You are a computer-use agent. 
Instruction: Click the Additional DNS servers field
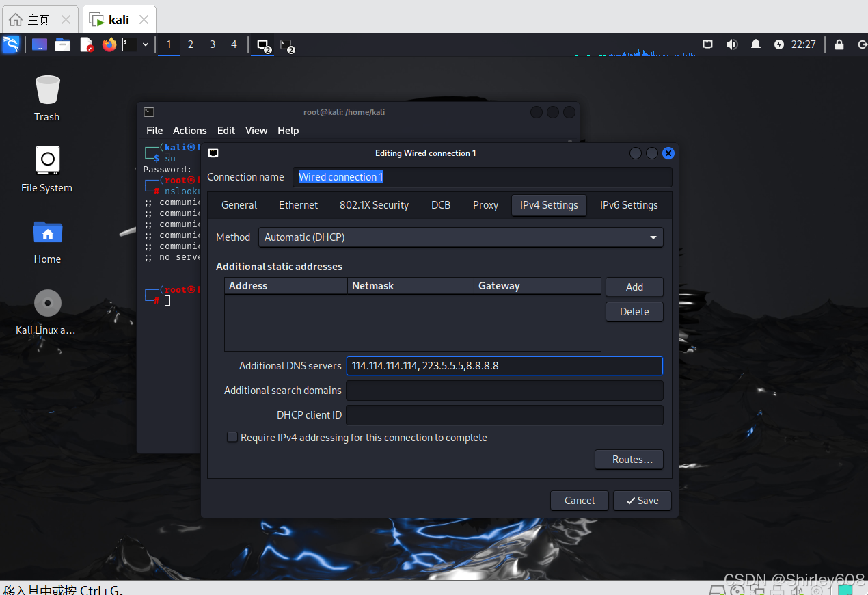504,366
